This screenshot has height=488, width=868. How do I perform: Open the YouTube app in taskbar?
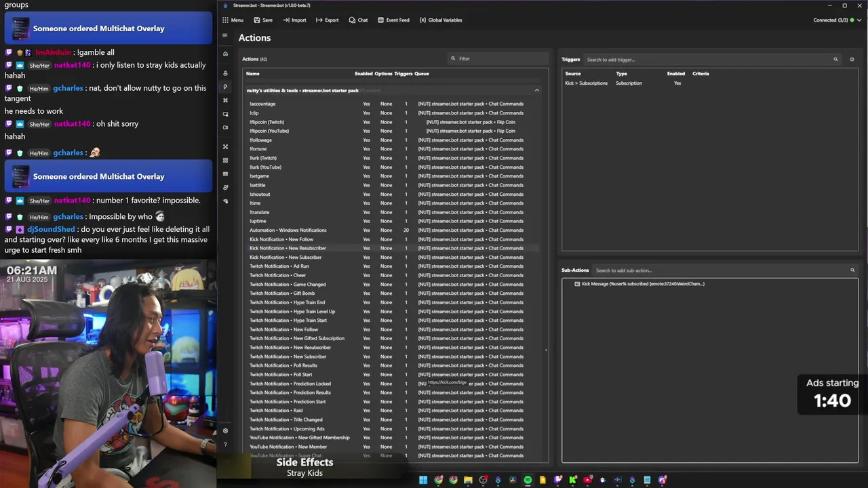(x=588, y=480)
